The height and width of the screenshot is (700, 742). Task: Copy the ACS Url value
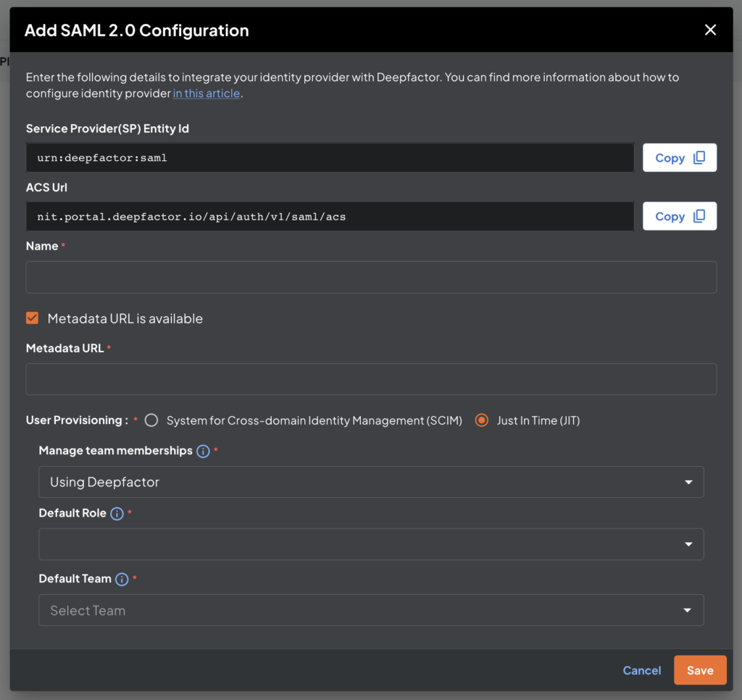(x=680, y=216)
